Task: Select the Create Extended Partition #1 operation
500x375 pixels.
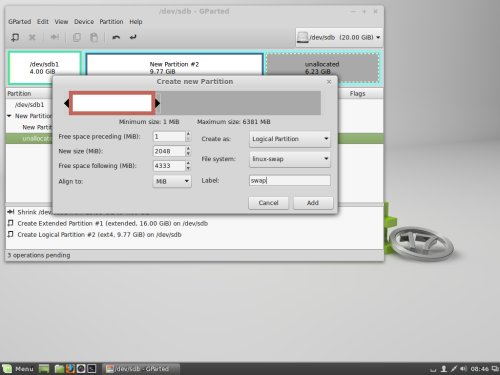Action: [x=112, y=223]
